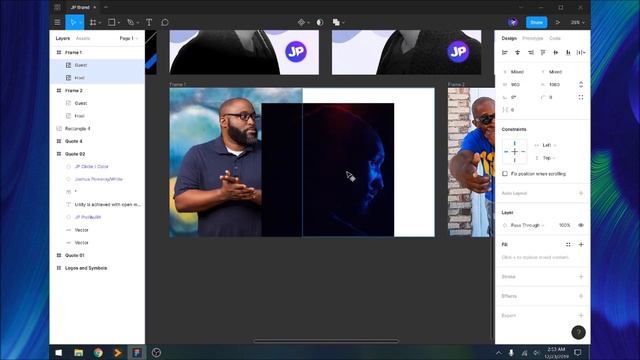Open the zoom level dropdown
The image size is (640, 360).
578,22
